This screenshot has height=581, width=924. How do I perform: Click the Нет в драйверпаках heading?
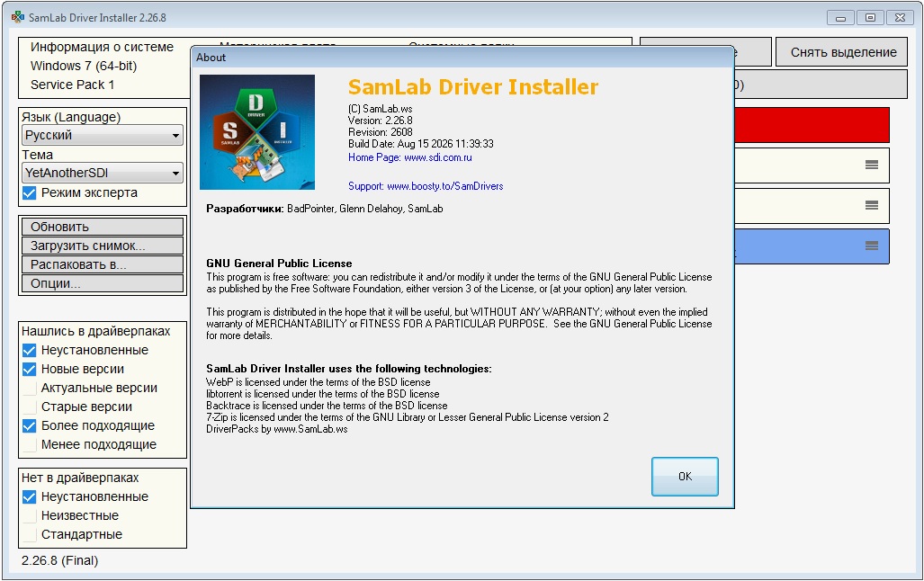click(80, 478)
